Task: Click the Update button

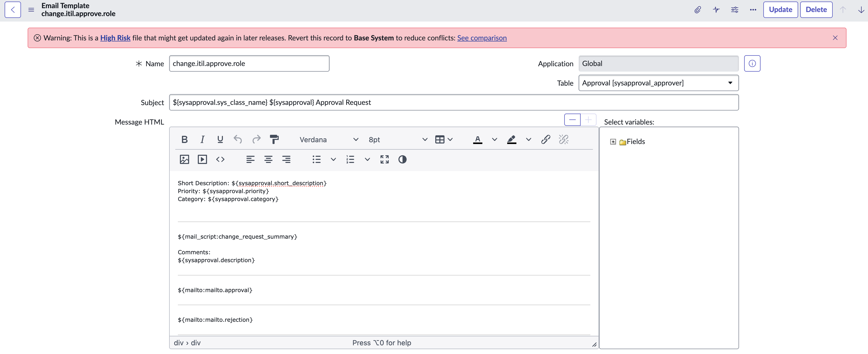Action: point(780,9)
